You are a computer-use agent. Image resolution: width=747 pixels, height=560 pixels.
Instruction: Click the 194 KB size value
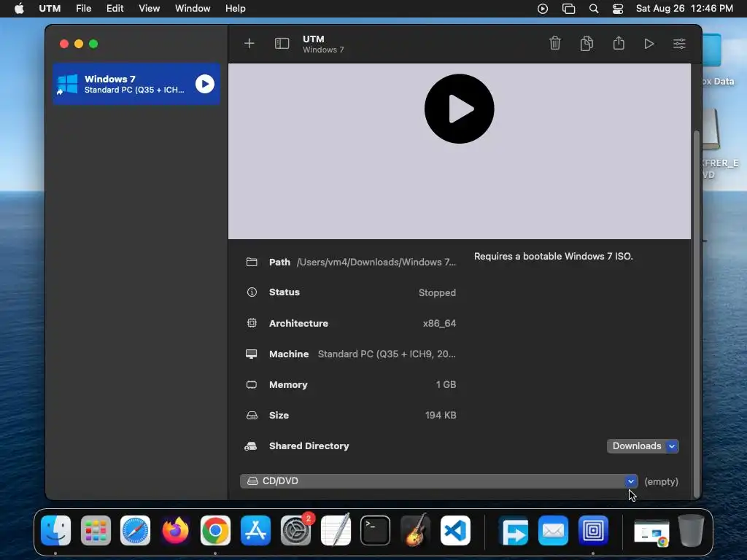tap(441, 415)
